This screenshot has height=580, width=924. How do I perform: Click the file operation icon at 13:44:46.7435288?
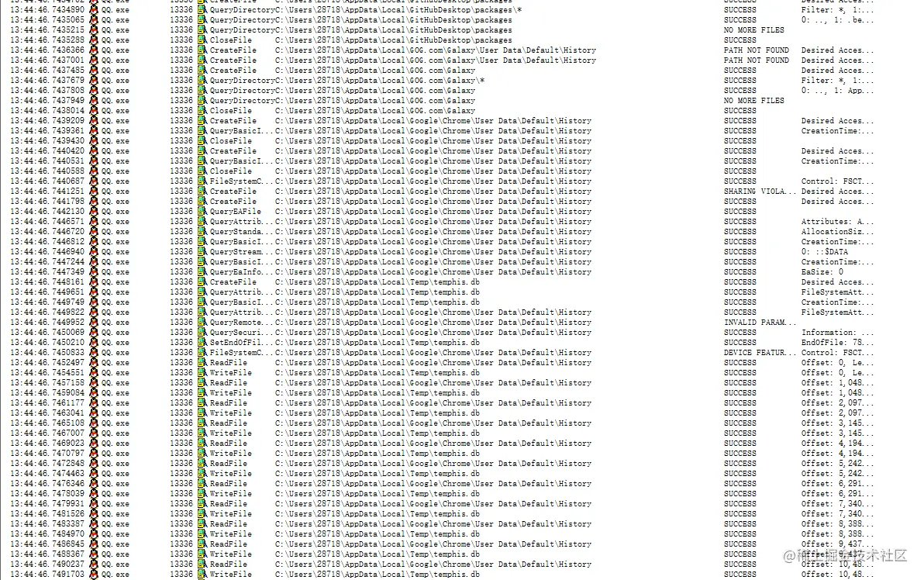(x=202, y=40)
